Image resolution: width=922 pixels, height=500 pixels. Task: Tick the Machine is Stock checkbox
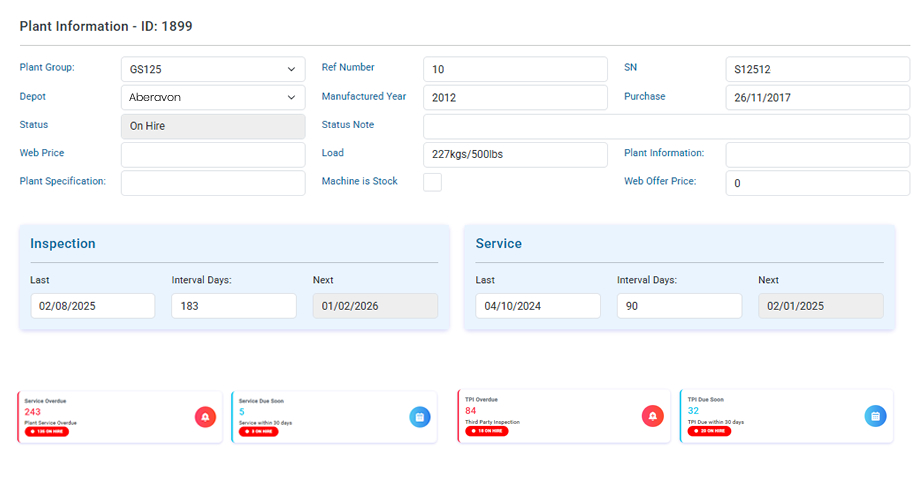pos(432,182)
